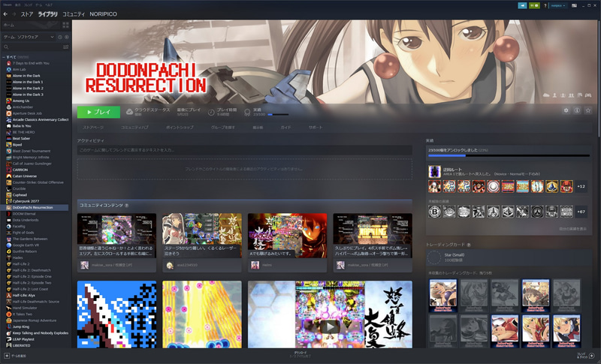Open announcements megaphone button
601x364 pixels.
click(x=522, y=5)
